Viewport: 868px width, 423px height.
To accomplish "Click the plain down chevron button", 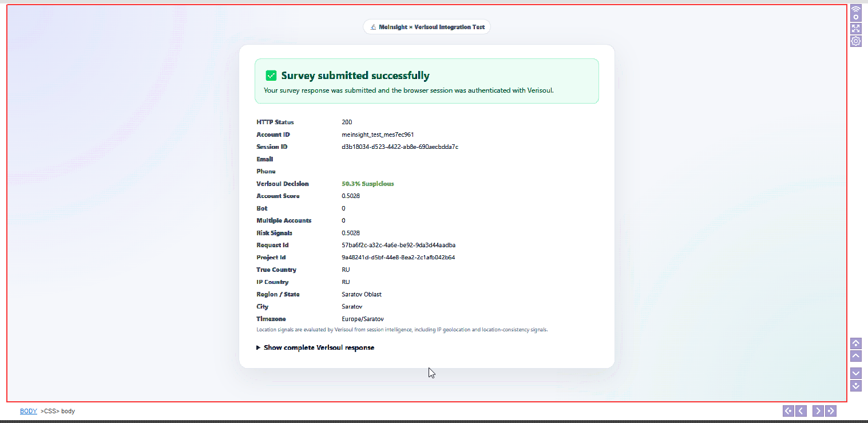I will point(856,373).
